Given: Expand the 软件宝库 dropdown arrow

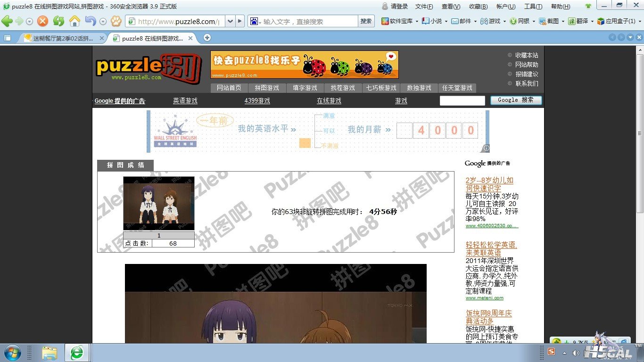Looking at the screenshot, I should (x=417, y=21).
